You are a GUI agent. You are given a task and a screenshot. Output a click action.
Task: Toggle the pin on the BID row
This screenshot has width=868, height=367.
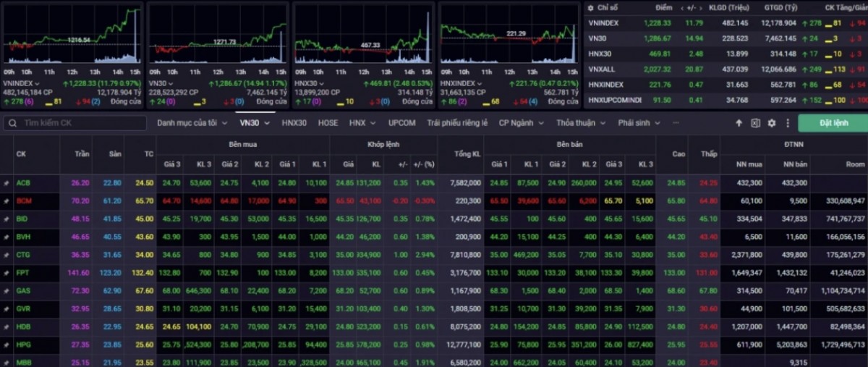click(x=7, y=219)
